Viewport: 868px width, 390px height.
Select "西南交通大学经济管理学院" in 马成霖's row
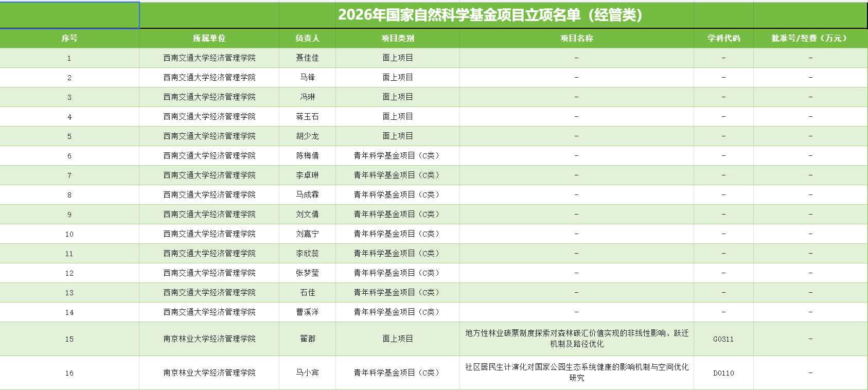coord(209,194)
